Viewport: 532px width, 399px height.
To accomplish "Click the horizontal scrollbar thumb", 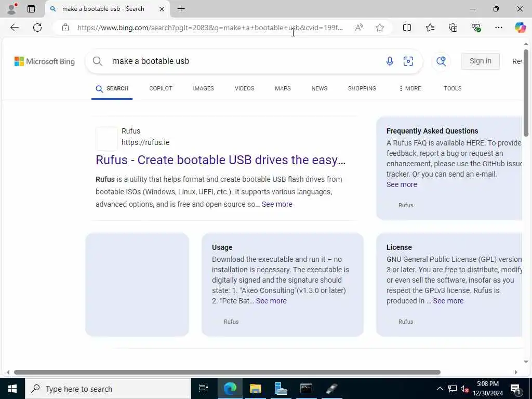I will coord(227,372).
